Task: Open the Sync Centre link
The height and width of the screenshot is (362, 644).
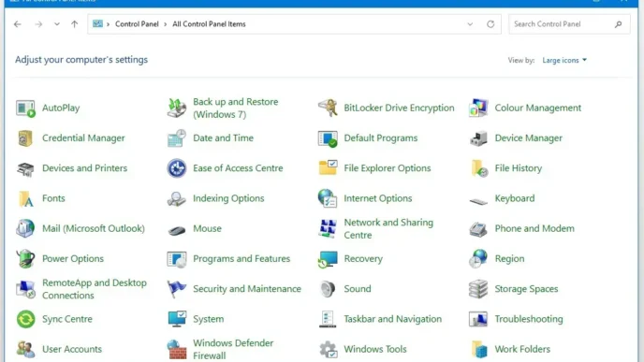Action: pos(67,319)
